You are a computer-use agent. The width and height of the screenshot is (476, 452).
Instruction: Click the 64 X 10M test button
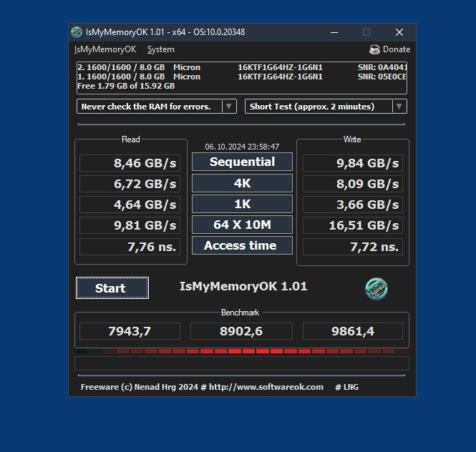click(242, 225)
